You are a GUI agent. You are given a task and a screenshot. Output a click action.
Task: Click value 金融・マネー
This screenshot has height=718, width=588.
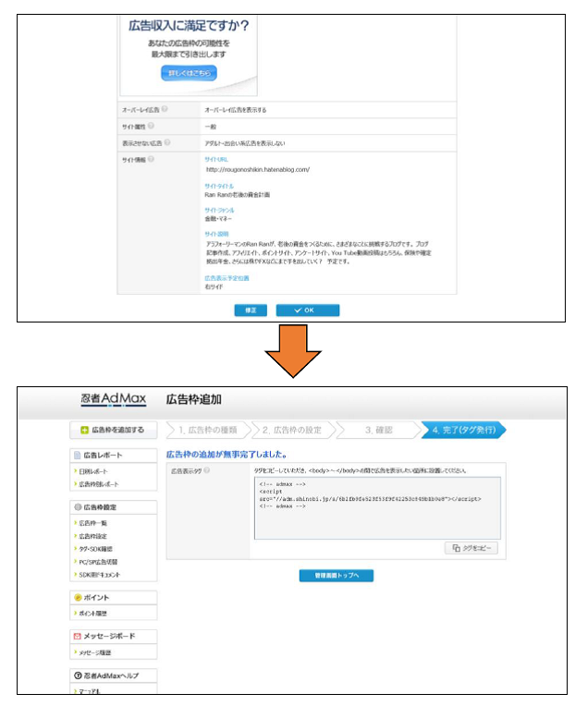(218, 219)
